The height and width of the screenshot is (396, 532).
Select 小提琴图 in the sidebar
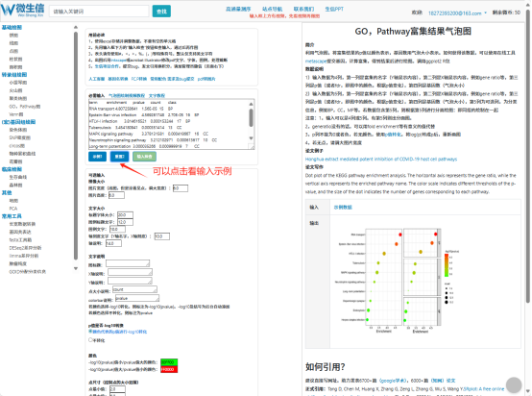click(x=18, y=83)
